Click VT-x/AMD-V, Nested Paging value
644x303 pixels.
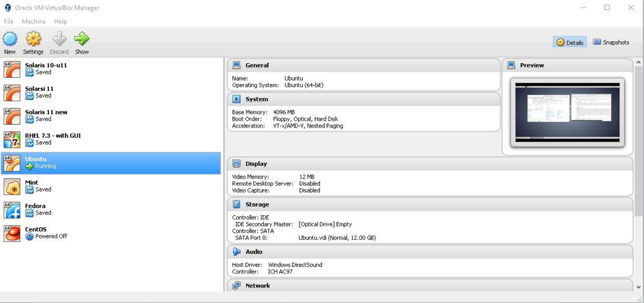[308, 126]
